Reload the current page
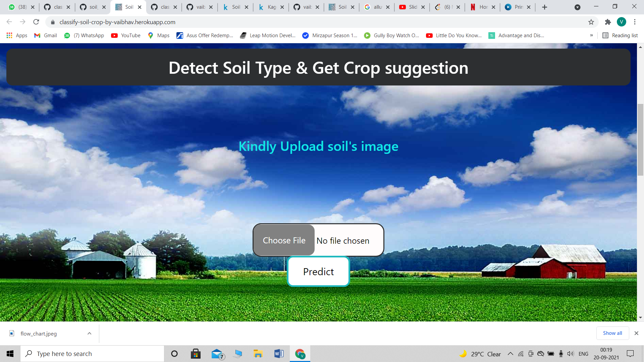 point(36,22)
